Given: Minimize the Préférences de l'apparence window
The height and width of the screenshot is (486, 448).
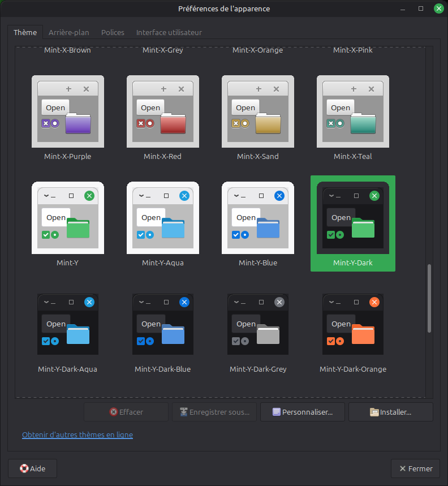Looking at the screenshot, I should [403, 8].
